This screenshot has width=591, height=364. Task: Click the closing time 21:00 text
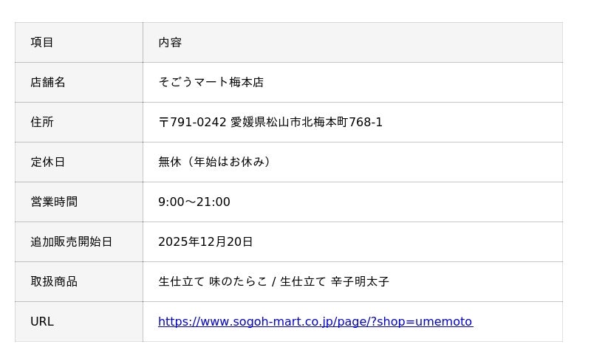pyautogui.click(x=213, y=202)
